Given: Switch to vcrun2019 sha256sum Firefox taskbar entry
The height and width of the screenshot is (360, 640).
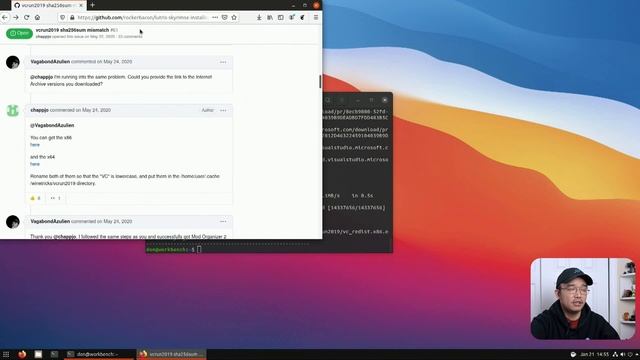Looking at the screenshot, I should tap(171, 354).
